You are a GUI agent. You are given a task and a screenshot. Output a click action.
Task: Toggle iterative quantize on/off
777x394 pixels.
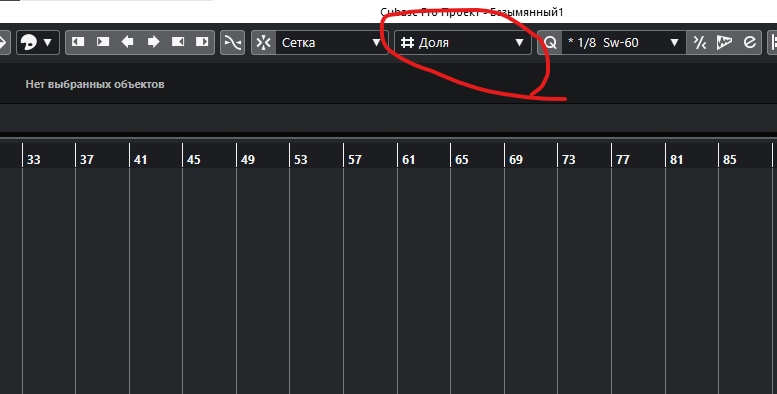coord(699,43)
